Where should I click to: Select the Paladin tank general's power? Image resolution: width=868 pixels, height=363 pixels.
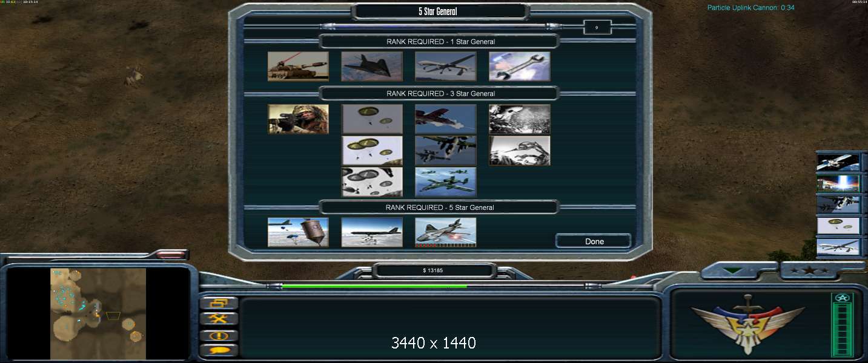(x=298, y=67)
